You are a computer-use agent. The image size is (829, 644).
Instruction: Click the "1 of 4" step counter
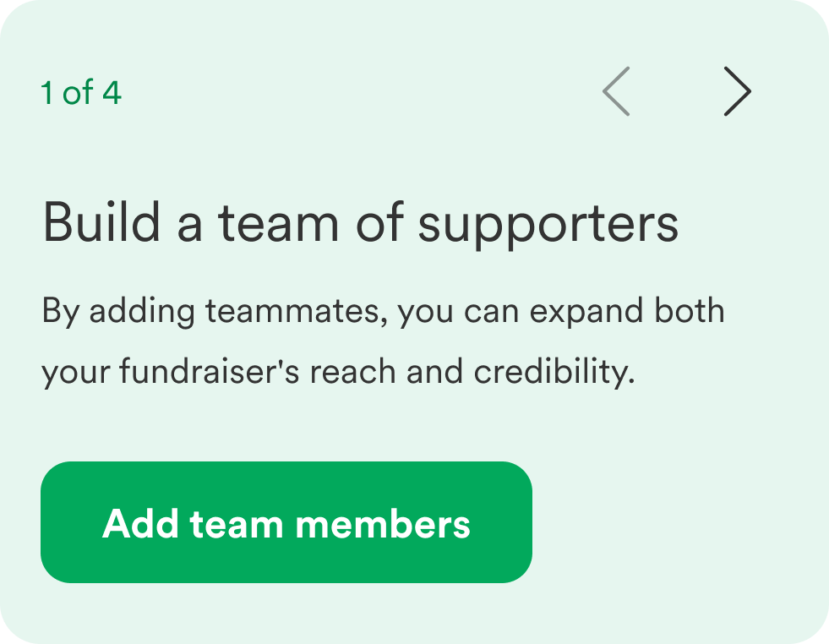pos(81,93)
